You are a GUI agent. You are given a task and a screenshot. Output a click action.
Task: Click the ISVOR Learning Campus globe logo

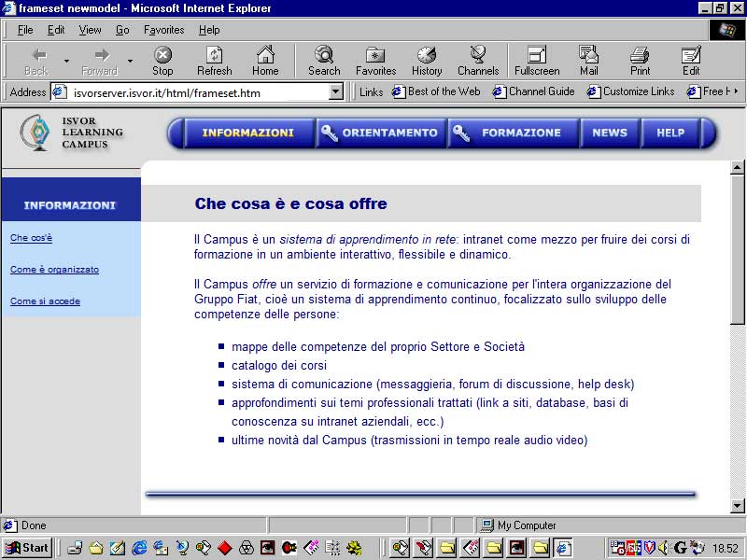35,132
